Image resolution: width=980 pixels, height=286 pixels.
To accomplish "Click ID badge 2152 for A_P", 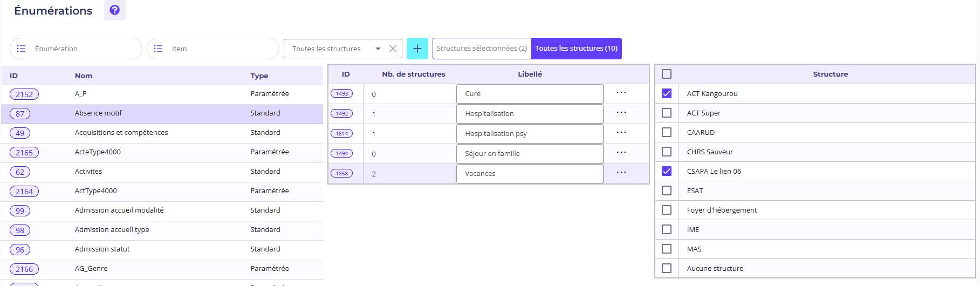I will point(24,94).
